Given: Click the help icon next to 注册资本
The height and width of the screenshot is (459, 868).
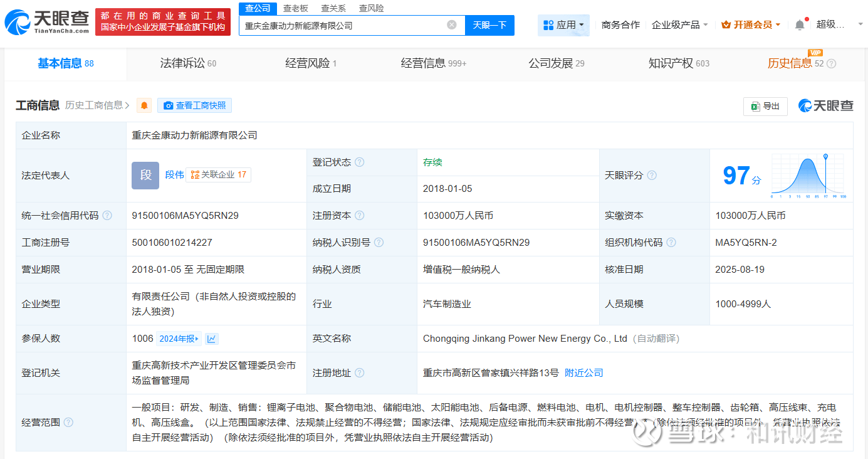Looking at the screenshot, I should coord(359,216).
